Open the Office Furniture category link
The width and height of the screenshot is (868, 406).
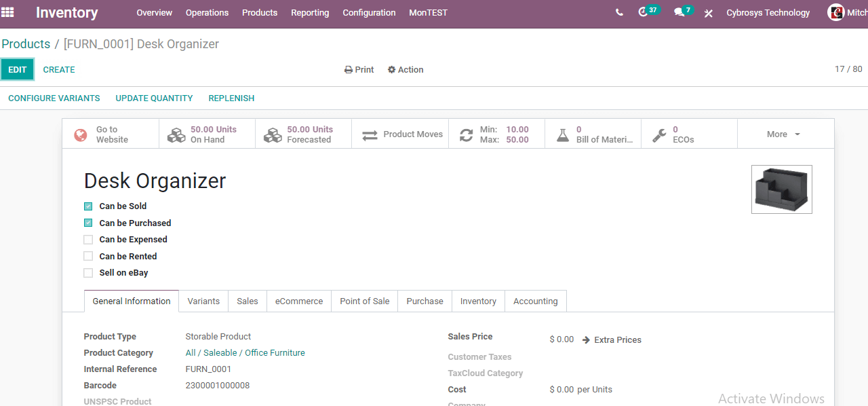click(x=275, y=353)
